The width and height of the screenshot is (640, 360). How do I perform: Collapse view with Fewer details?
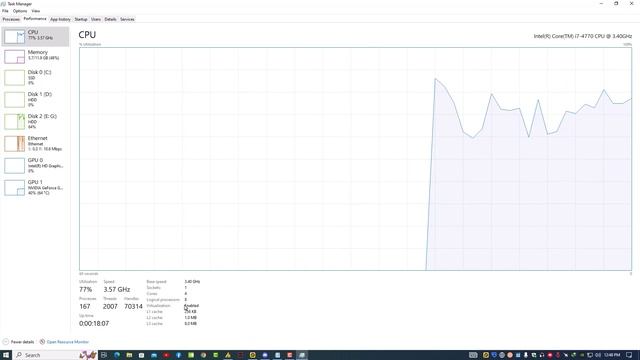18,342
